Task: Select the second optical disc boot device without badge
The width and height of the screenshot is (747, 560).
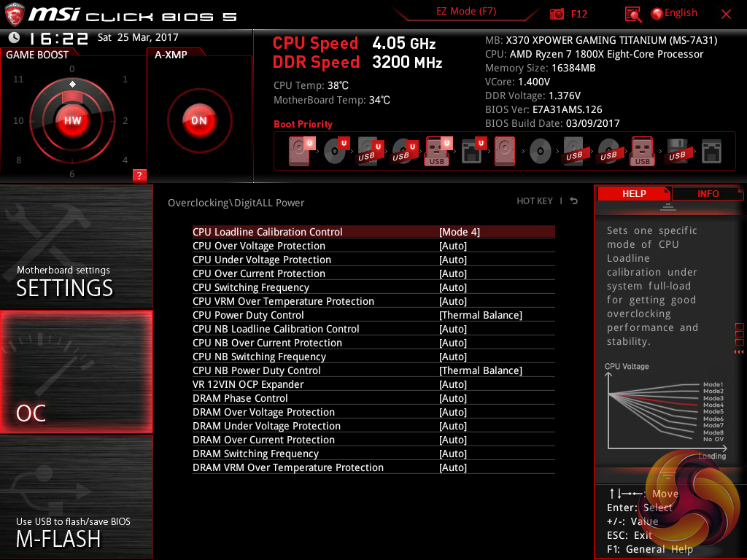Action: pos(541,151)
